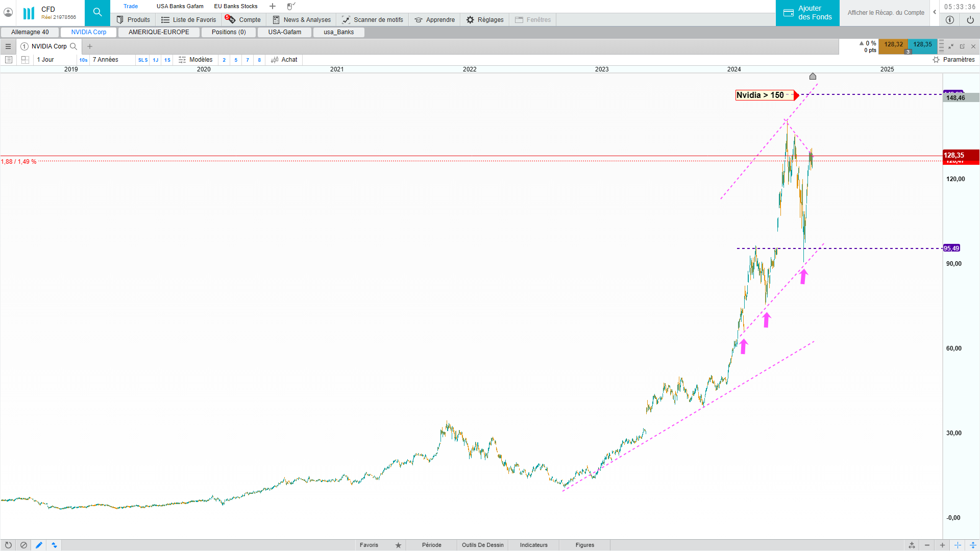The image size is (980, 551).
Task: Click the power logout icon
Action: point(970,20)
